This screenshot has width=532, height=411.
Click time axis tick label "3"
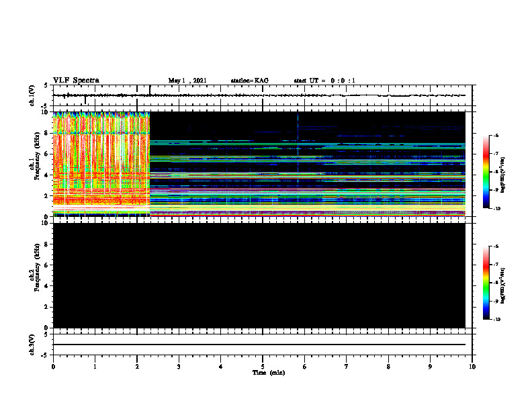(179, 367)
